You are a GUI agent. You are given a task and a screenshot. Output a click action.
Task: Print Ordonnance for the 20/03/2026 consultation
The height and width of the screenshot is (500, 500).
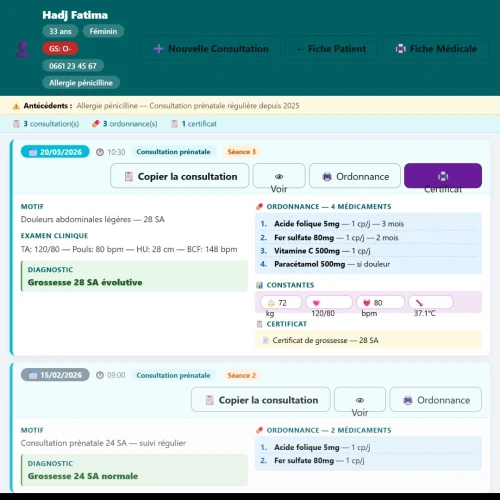(355, 176)
